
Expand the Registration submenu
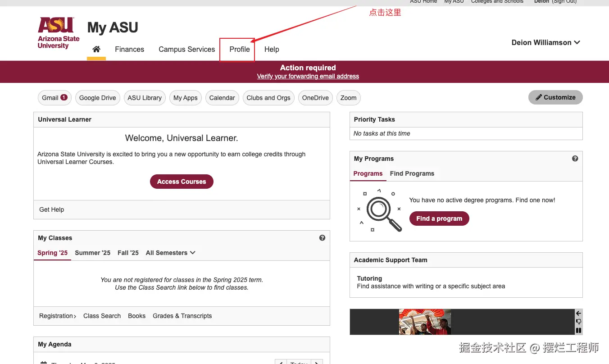[58, 316]
